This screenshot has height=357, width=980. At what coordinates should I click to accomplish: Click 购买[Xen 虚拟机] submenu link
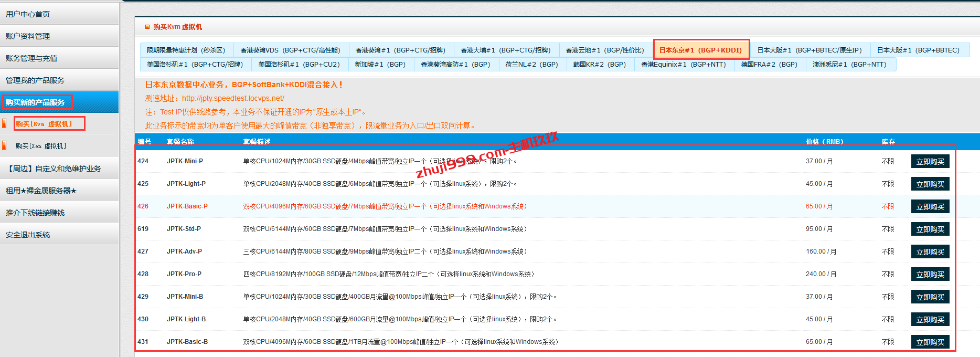pyautogui.click(x=41, y=146)
